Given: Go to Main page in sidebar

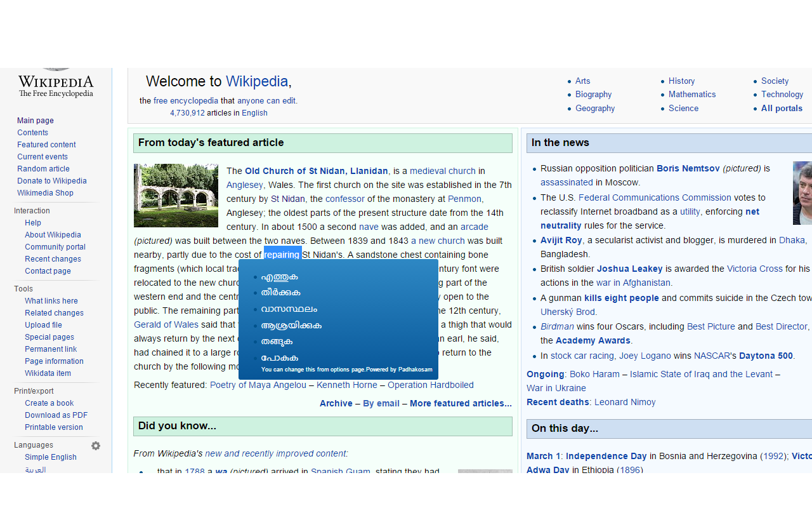Looking at the screenshot, I should coord(36,121).
